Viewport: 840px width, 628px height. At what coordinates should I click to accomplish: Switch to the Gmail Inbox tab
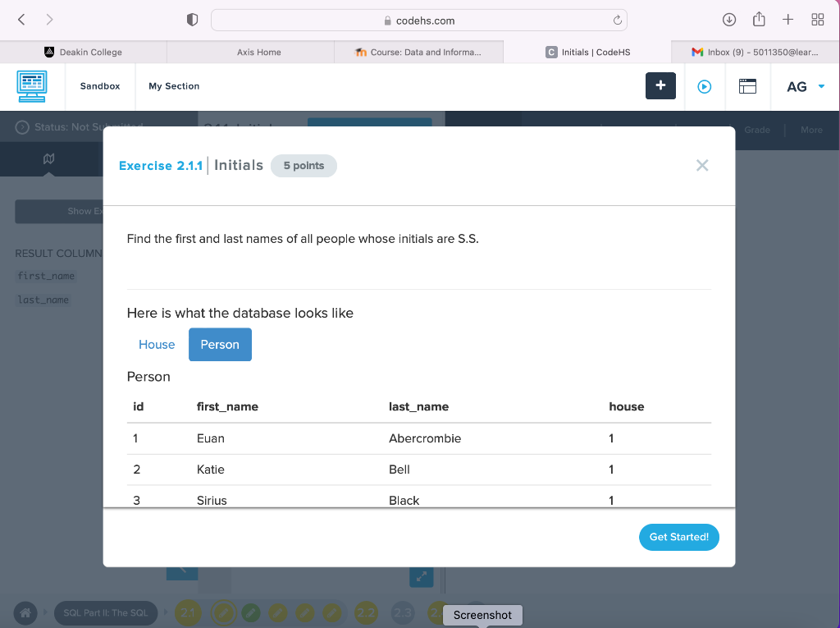[x=755, y=52]
